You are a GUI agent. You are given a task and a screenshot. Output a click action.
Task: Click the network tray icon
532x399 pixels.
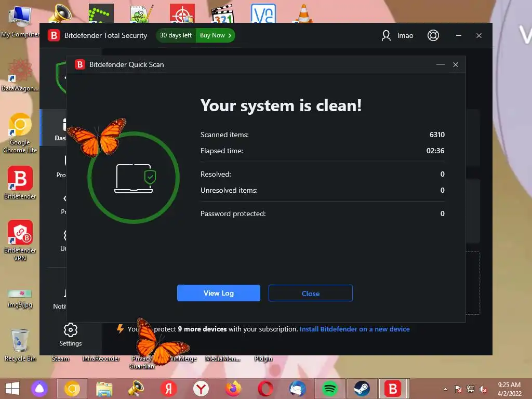point(471,389)
